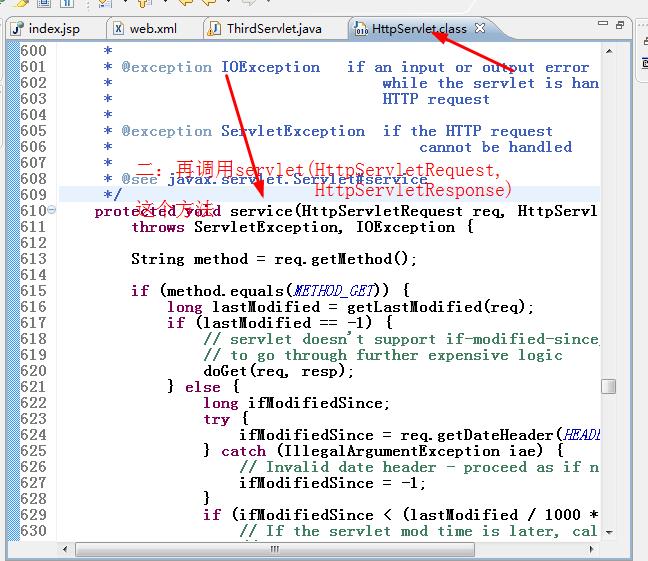Click line number 620 in the ruler
The image size is (648, 561).
tap(33, 371)
